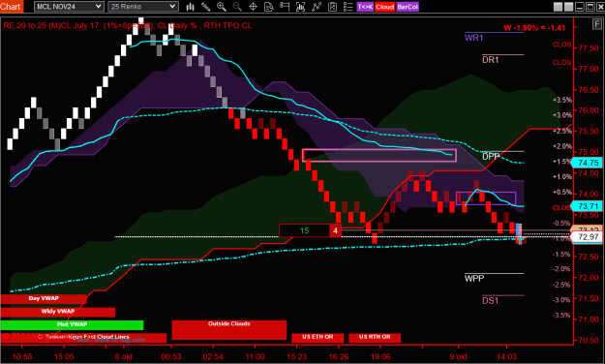Screen dimensions: 605x364
Task: Click the green Mnt VWAP bar
Action: pos(72,324)
